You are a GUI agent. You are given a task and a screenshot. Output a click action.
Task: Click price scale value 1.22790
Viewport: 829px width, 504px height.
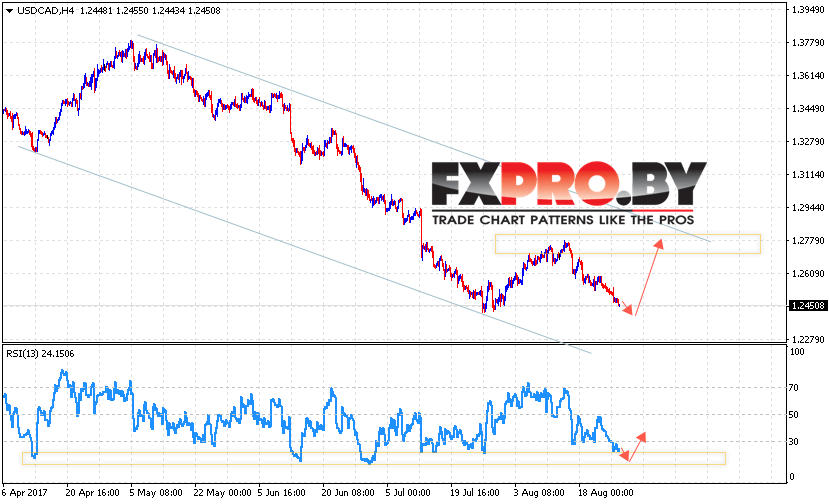point(808,340)
